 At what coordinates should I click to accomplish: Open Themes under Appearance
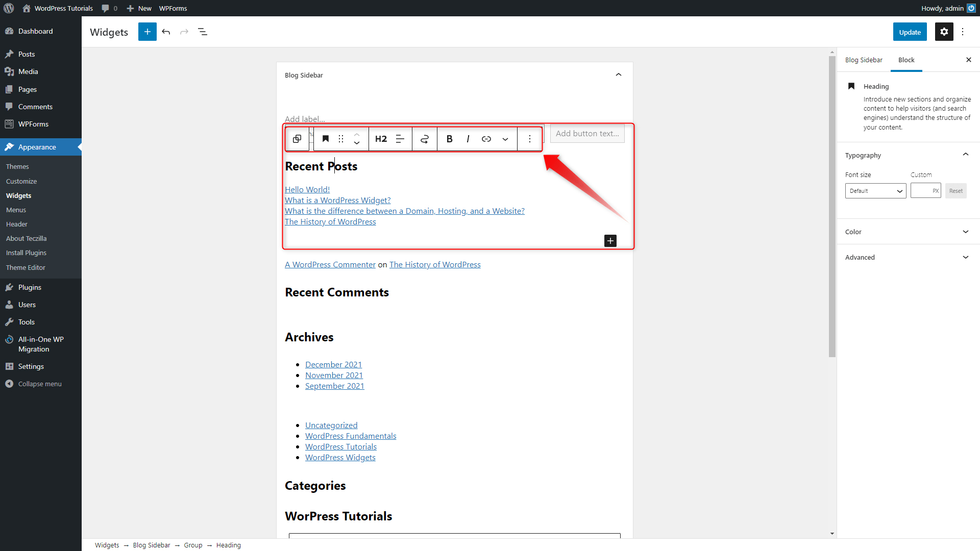tap(17, 167)
